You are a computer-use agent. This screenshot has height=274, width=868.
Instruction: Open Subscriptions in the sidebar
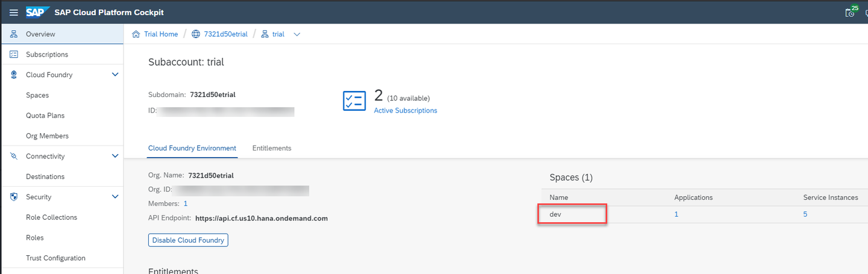61,55
